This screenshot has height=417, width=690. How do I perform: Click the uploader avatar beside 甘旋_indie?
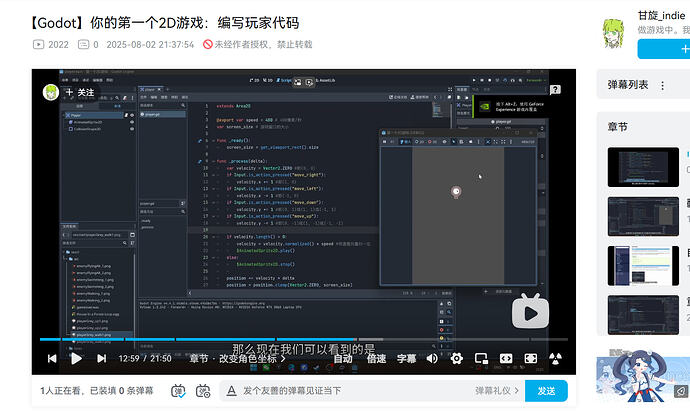pos(613,33)
